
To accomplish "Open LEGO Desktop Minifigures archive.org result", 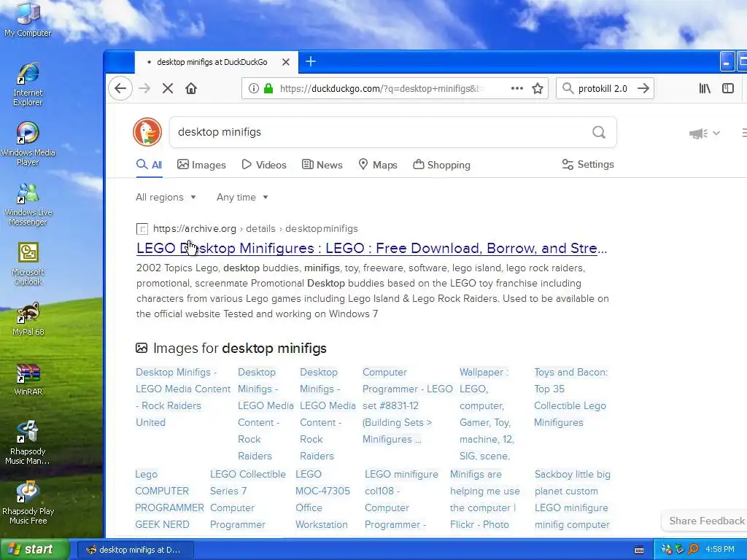I will (x=371, y=248).
